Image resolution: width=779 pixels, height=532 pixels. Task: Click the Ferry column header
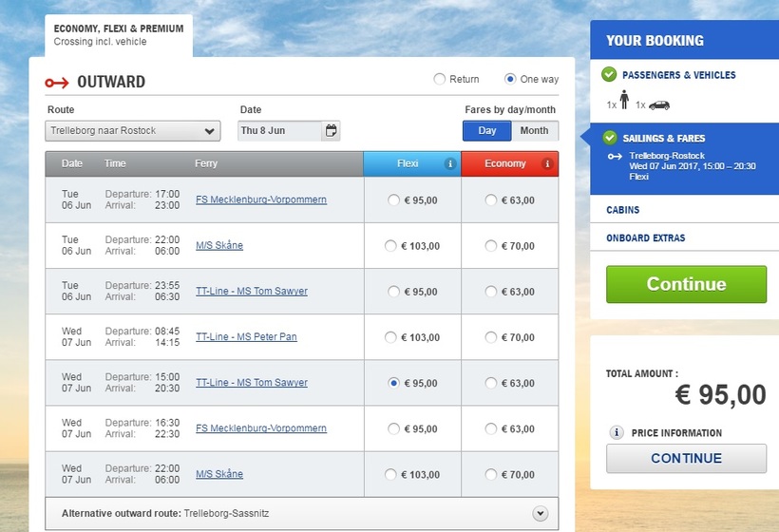pyautogui.click(x=206, y=163)
